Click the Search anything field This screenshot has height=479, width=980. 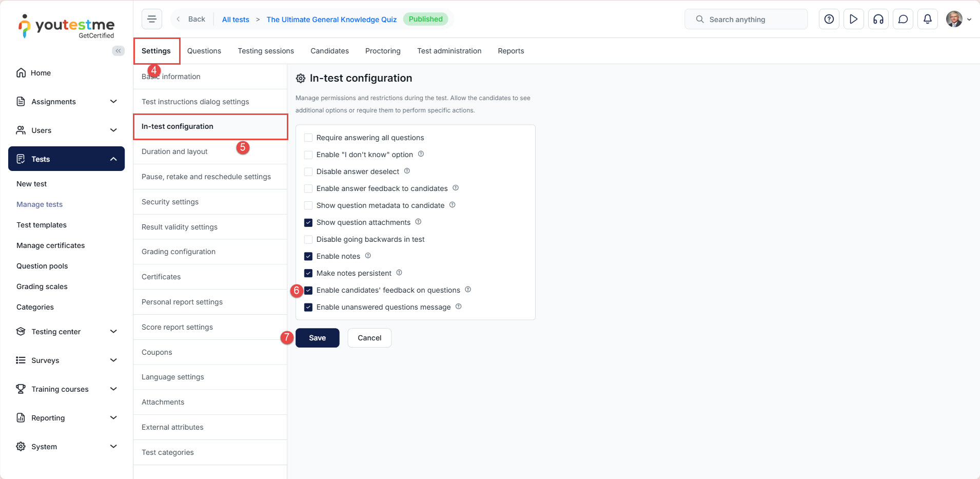[746, 20]
